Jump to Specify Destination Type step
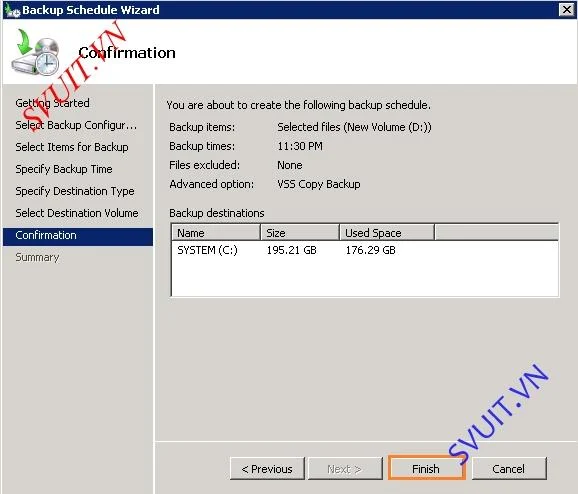The width and height of the screenshot is (578, 494). (75, 191)
